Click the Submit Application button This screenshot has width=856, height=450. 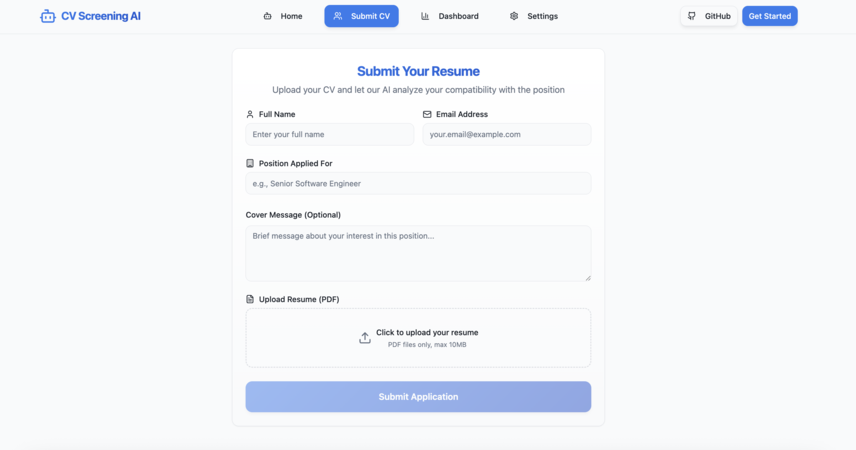point(418,396)
